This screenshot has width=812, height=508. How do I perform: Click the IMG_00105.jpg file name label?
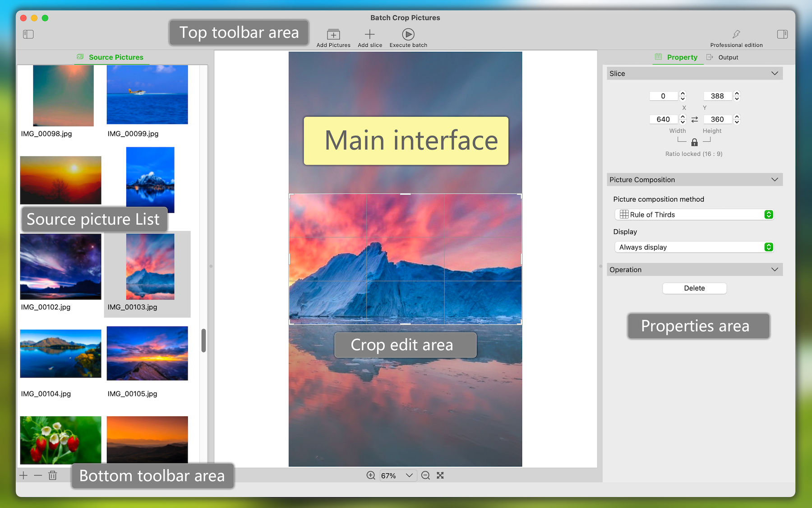(133, 394)
